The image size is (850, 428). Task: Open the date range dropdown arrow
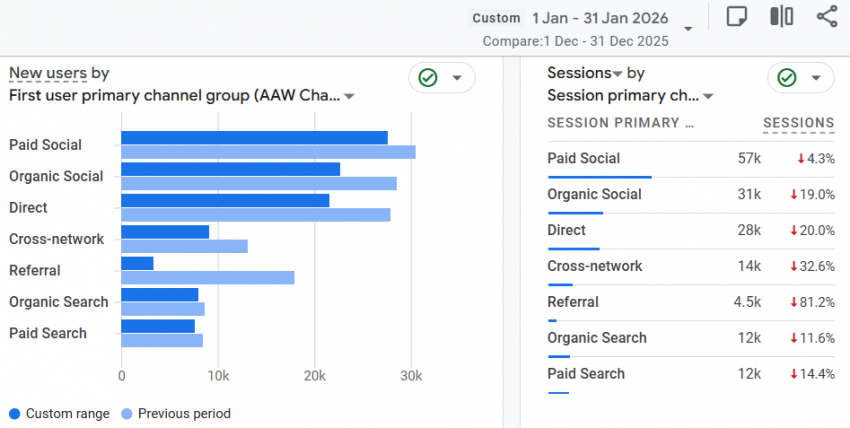pos(688,28)
